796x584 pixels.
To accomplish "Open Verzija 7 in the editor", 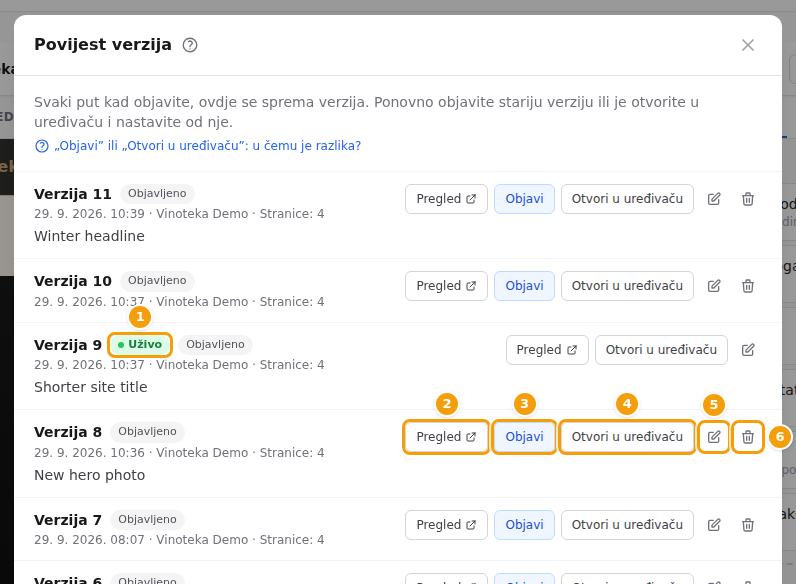I will 627,525.
